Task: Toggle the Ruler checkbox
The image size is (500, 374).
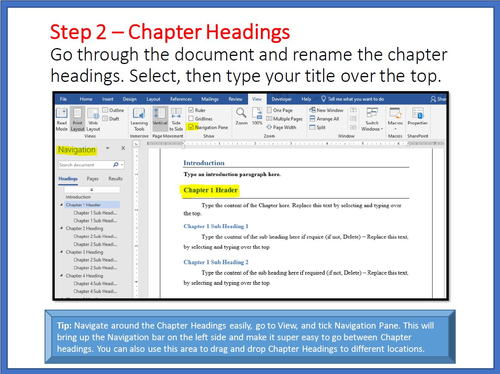Action: point(191,110)
